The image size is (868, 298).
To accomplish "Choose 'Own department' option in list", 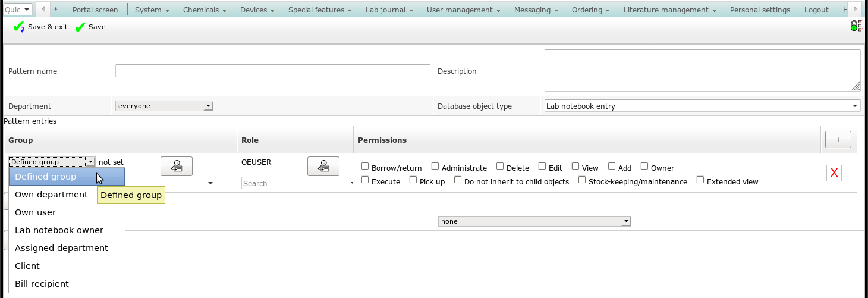I will 51,195.
